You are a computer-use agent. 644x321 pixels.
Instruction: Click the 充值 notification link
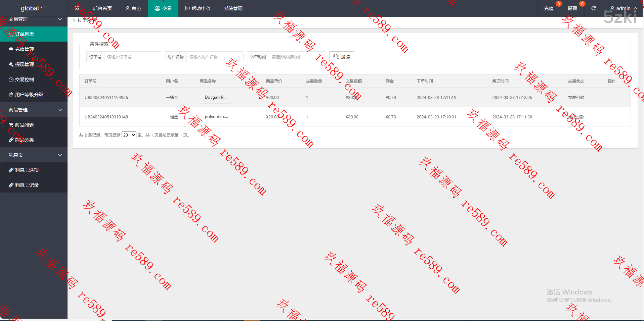pyautogui.click(x=549, y=8)
